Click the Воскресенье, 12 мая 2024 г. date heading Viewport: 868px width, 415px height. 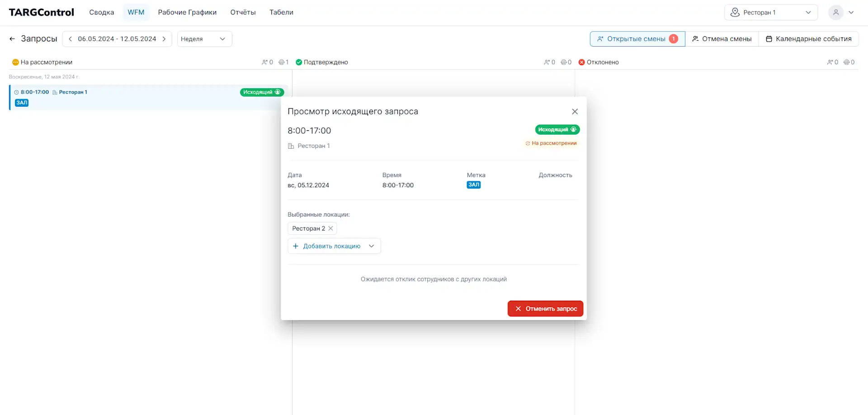click(x=44, y=77)
